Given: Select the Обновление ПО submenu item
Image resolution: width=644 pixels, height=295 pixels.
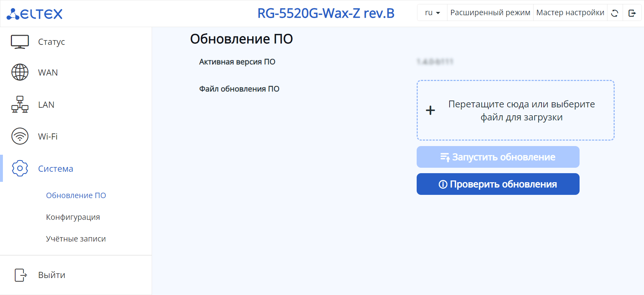Looking at the screenshot, I should tap(76, 196).
